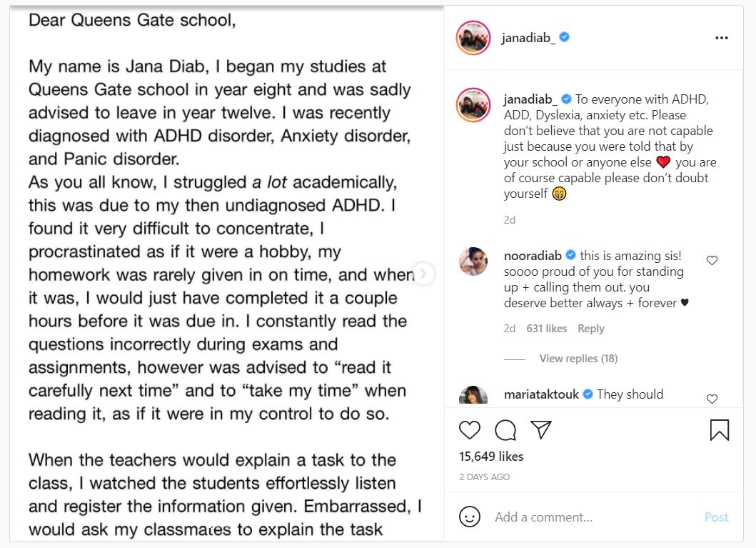Like the nooradiab comment with its heart
756x548 pixels.
[712, 261]
